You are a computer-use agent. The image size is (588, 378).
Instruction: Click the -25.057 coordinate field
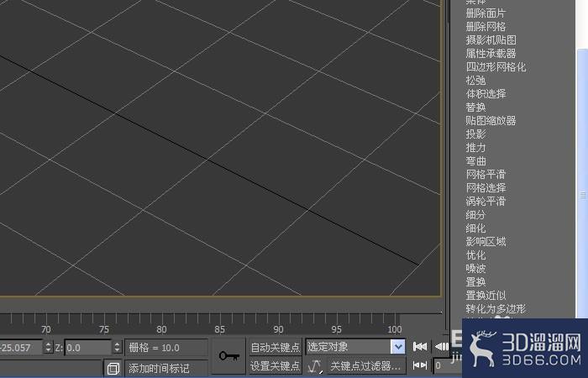[x=21, y=348]
